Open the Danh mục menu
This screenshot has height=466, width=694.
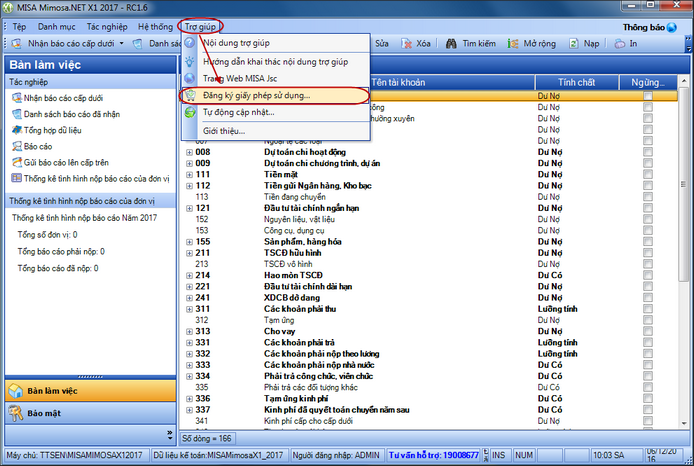57,27
